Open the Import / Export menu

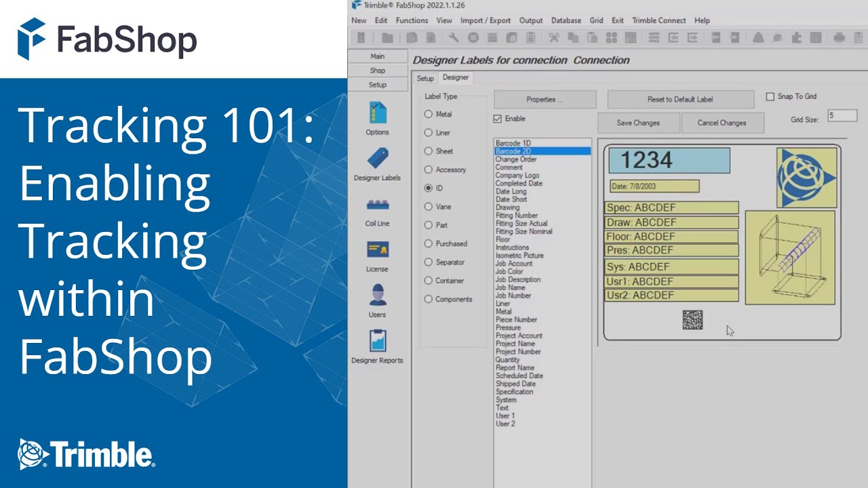486,20
